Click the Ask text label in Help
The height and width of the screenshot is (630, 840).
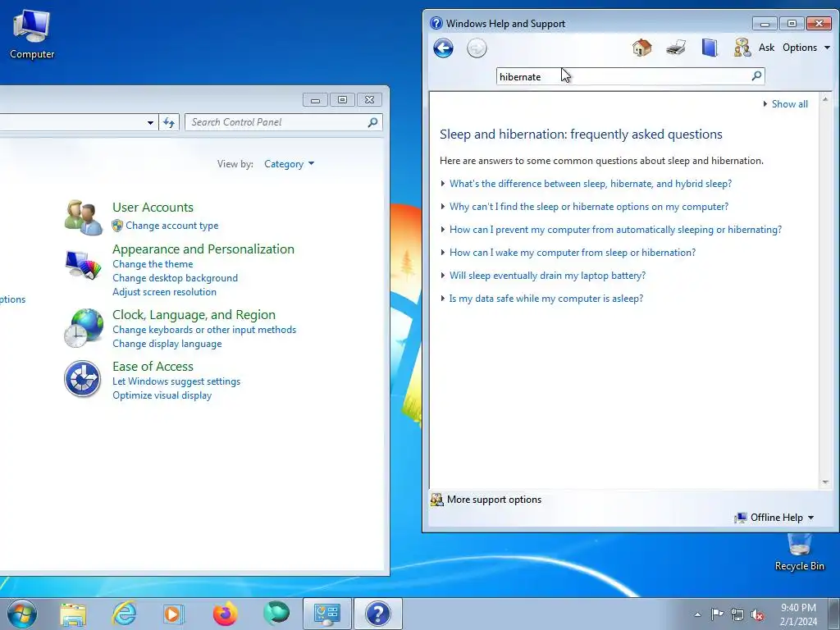pos(766,47)
